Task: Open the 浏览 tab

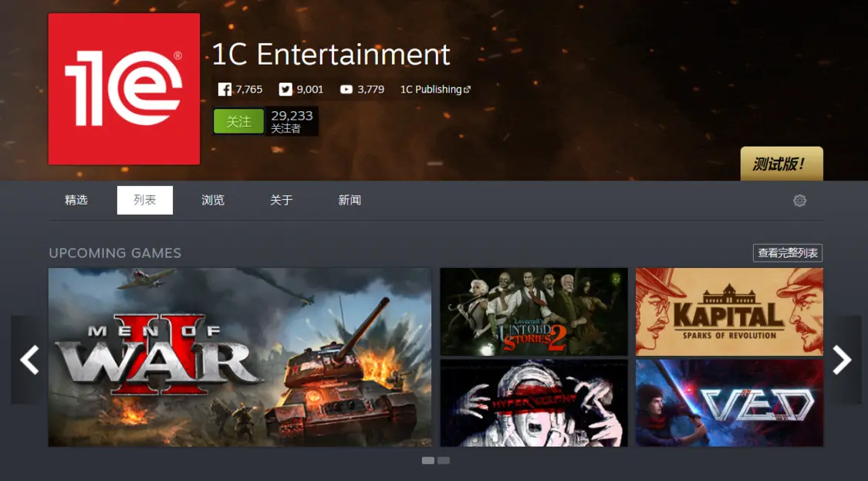Action: pyautogui.click(x=213, y=200)
